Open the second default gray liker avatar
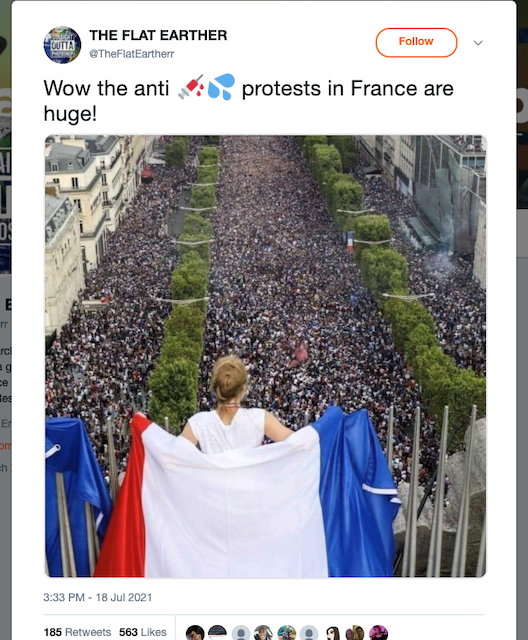The image size is (528, 640). (x=309, y=633)
